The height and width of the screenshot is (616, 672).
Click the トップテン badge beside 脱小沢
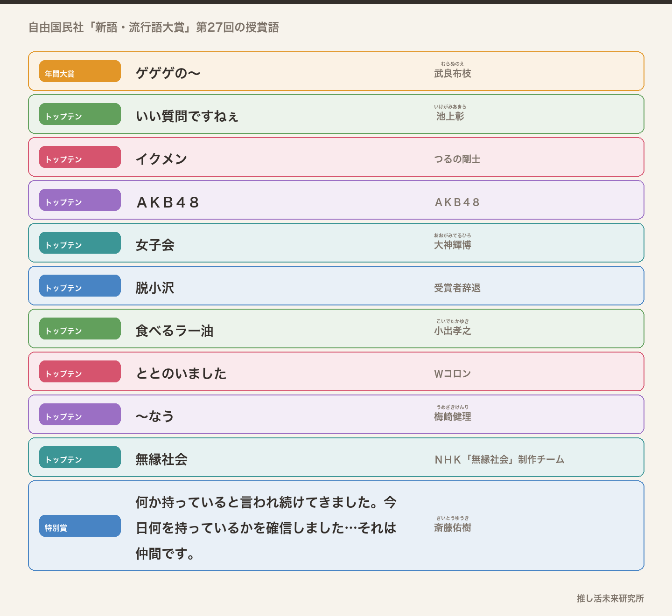coord(80,286)
